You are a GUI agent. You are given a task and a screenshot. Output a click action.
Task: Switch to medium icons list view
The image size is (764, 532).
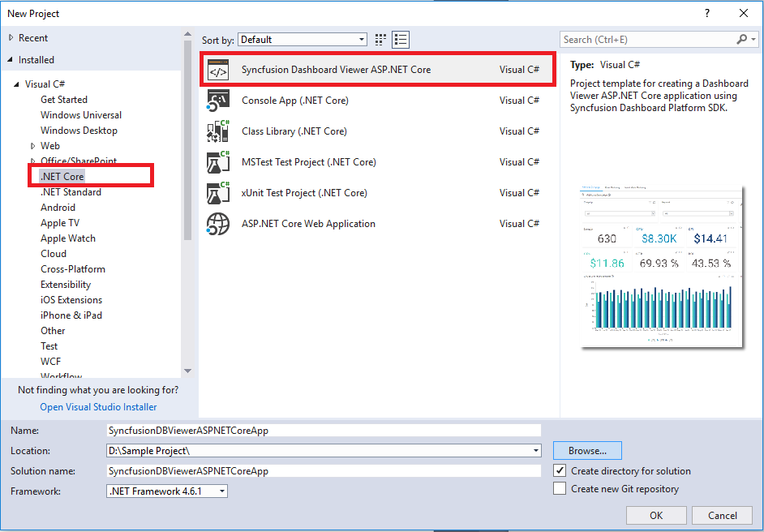click(x=401, y=40)
